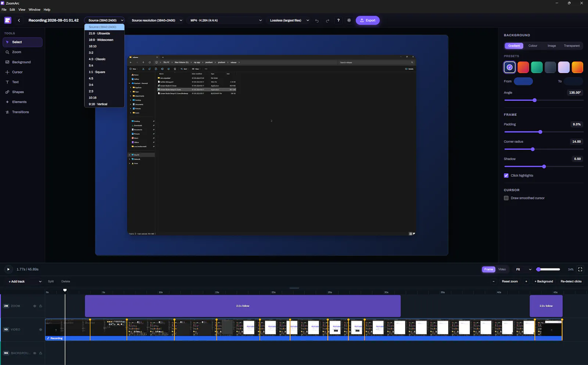Switch preview to Video mode
This screenshot has height=365, width=588.
coord(502,269)
